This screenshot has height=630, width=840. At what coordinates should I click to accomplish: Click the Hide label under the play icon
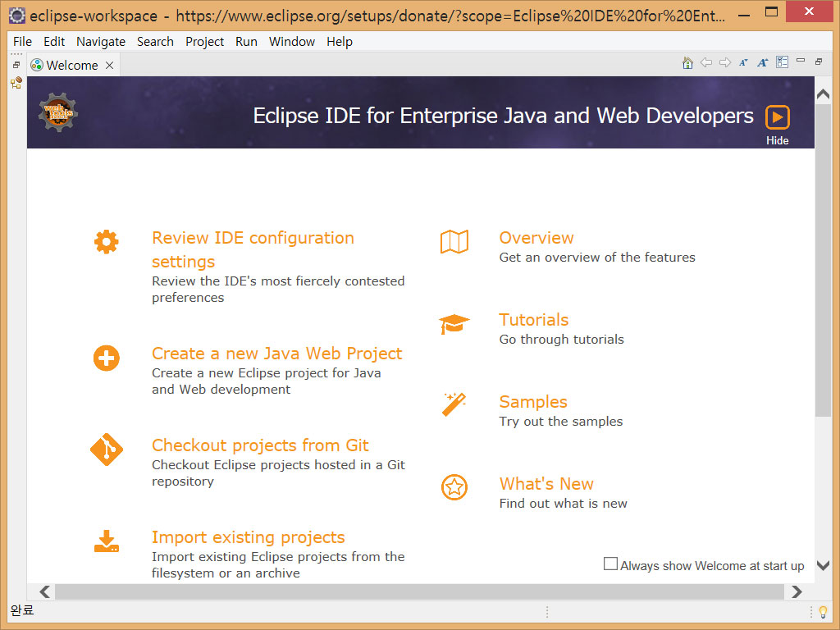click(778, 140)
